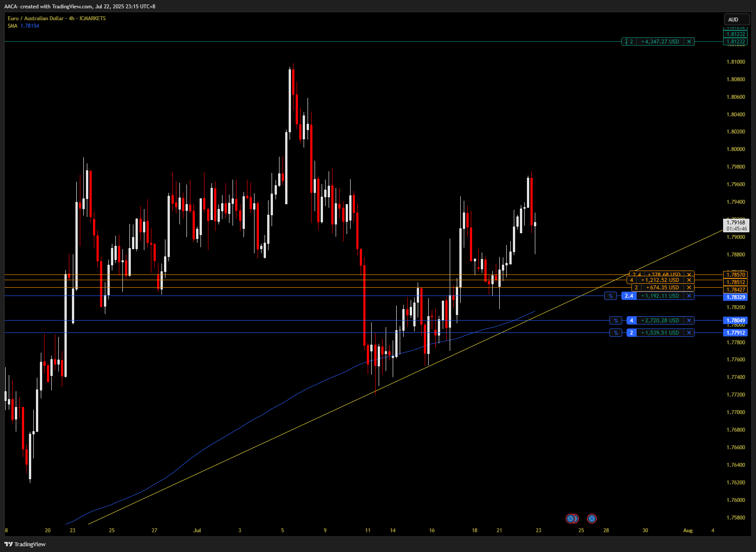The width and height of the screenshot is (756, 552).
Task: Click the blue 2.4 quantity label
Action: pos(629,296)
